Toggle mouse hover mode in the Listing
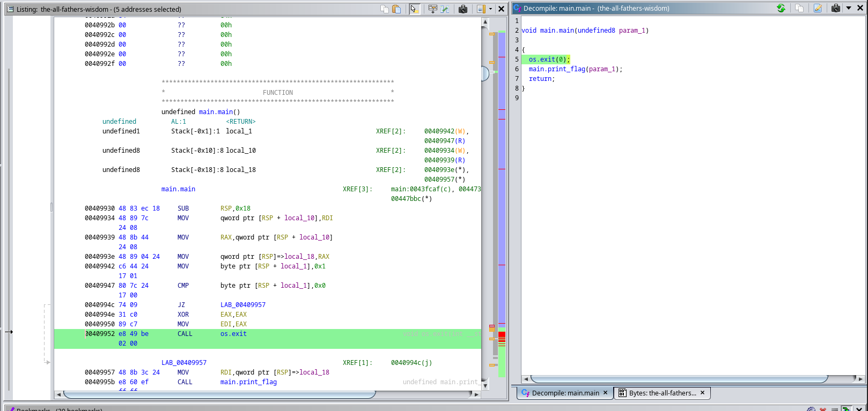Screen dimensions: 868x411 coord(414,9)
